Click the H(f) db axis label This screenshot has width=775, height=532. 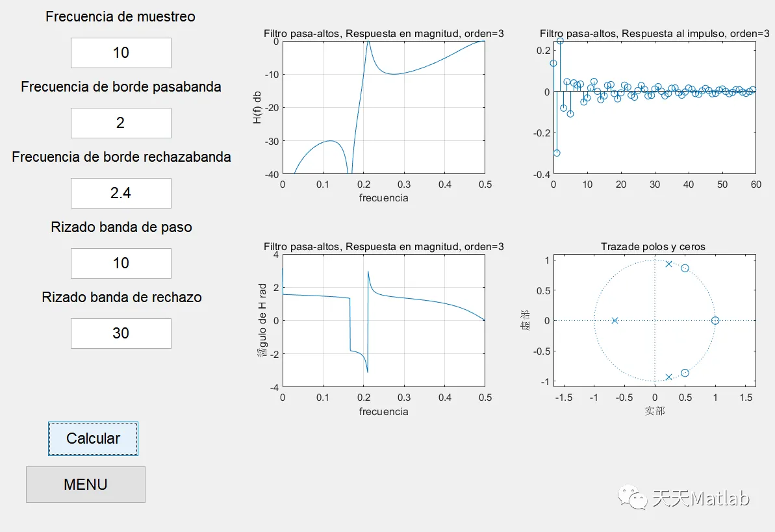pos(258,107)
